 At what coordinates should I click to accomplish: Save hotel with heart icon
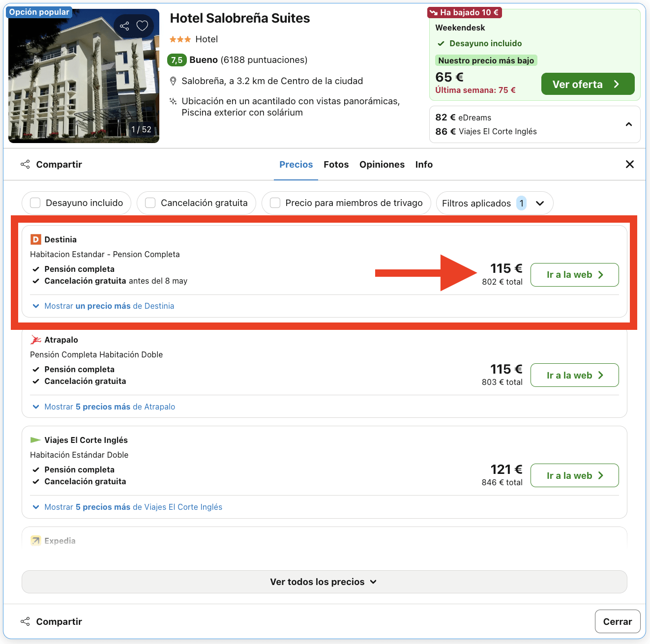(142, 26)
